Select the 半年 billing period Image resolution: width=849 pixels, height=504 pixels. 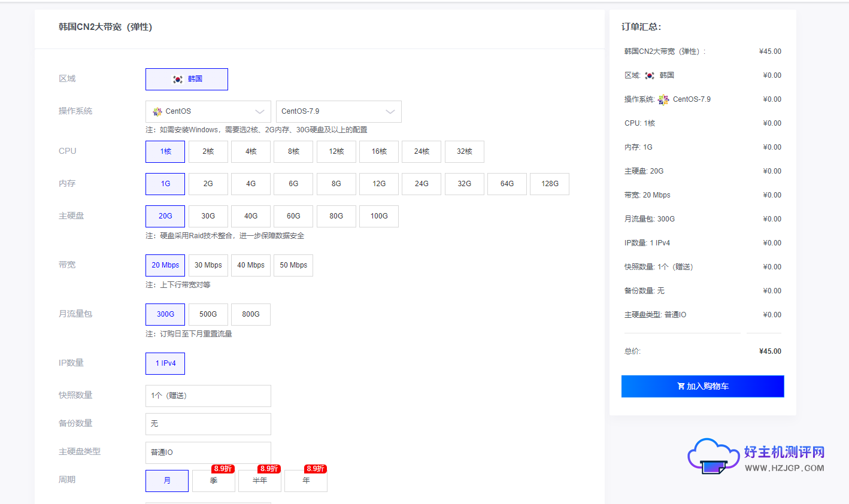(260, 481)
